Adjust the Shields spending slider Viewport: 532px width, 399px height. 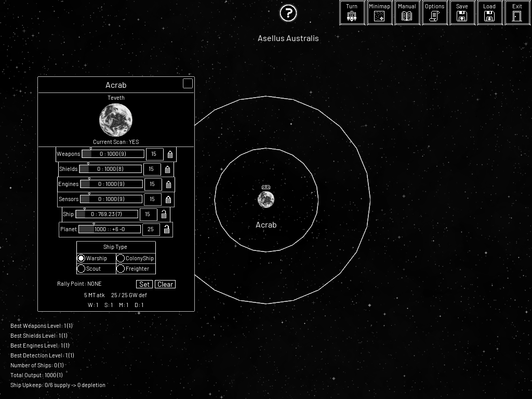click(110, 169)
